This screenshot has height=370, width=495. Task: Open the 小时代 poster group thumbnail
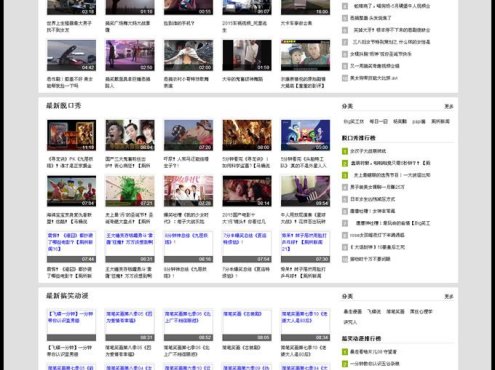(x=188, y=191)
